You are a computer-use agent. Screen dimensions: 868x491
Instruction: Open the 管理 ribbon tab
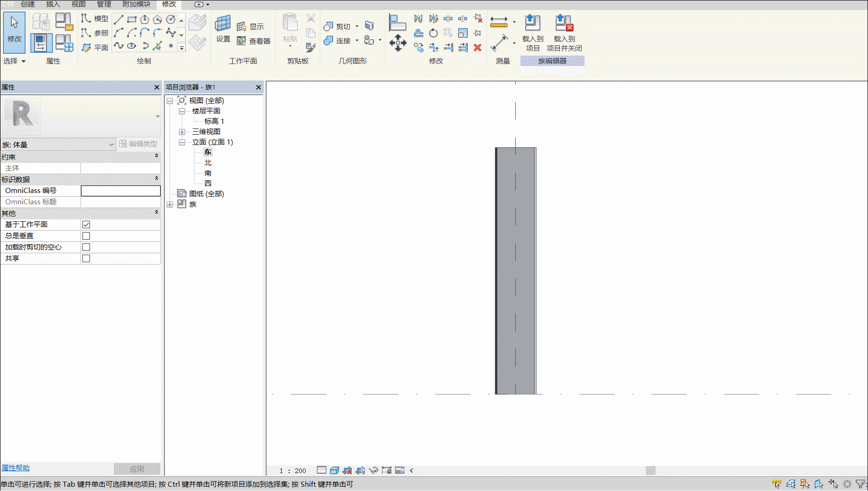[104, 4]
